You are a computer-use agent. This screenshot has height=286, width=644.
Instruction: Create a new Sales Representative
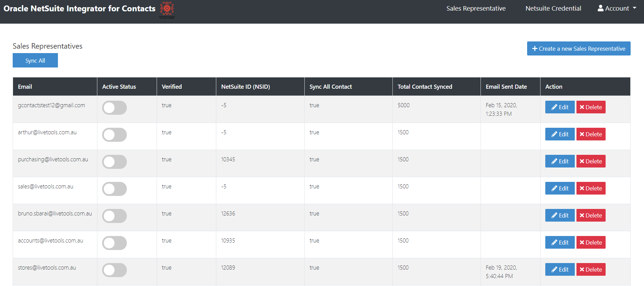579,49
